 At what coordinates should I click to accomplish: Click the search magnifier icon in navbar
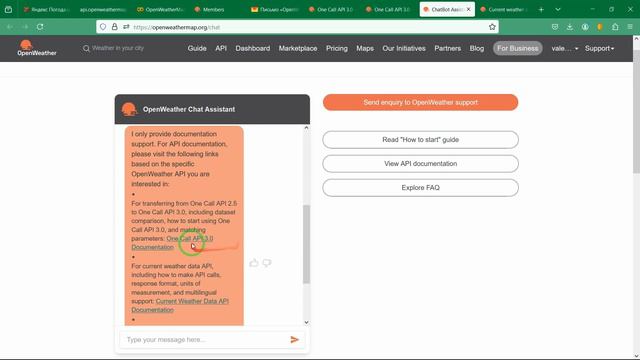coord(86,49)
